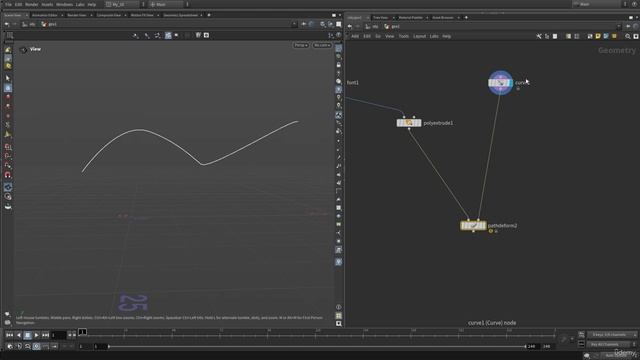Open the Windows menu
The height and width of the screenshot is (360, 640).
(x=64, y=4)
